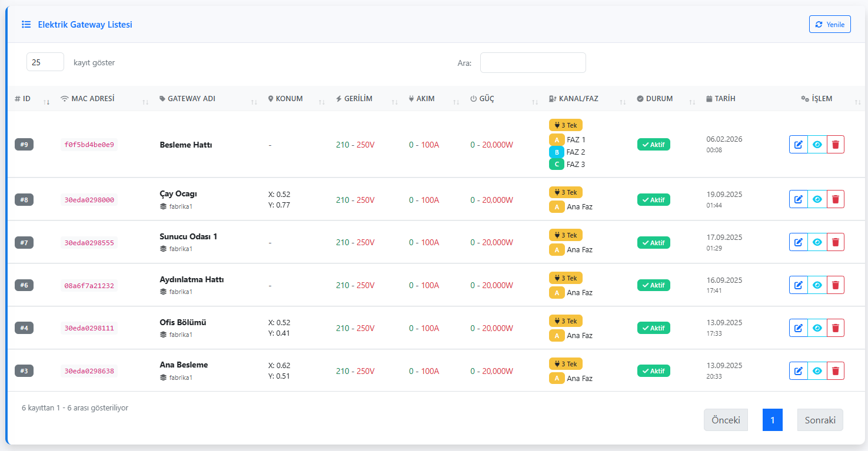The height and width of the screenshot is (451, 868).
Task: Delete the Çay Ocagı gateway row
Action: click(x=835, y=199)
